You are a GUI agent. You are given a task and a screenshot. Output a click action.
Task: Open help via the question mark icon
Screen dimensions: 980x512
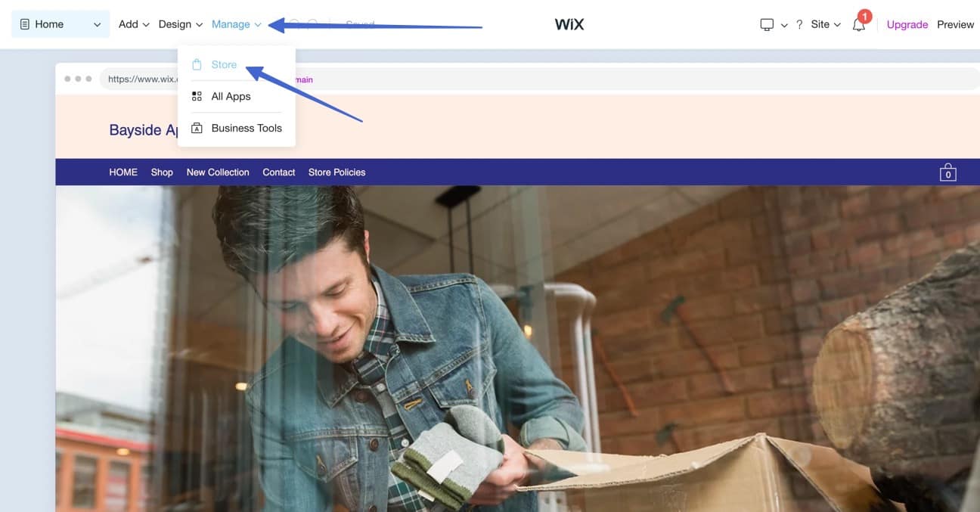click(x=799, y=23)
